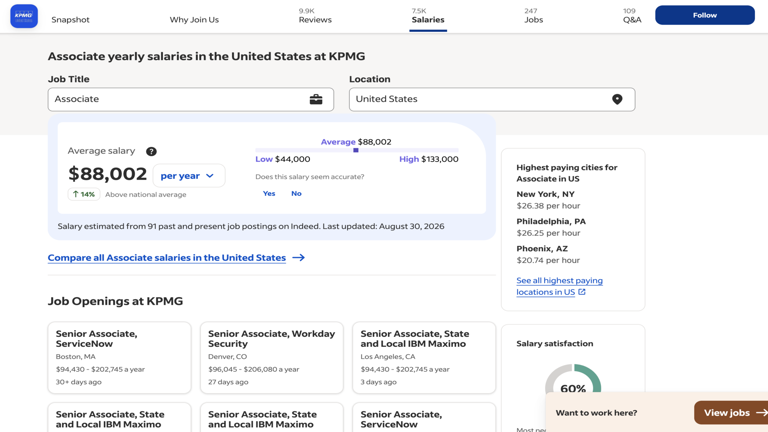Screen dimensions: 768x432
Task: Go to the Reviews tab
Action: (x=315, y=16)
